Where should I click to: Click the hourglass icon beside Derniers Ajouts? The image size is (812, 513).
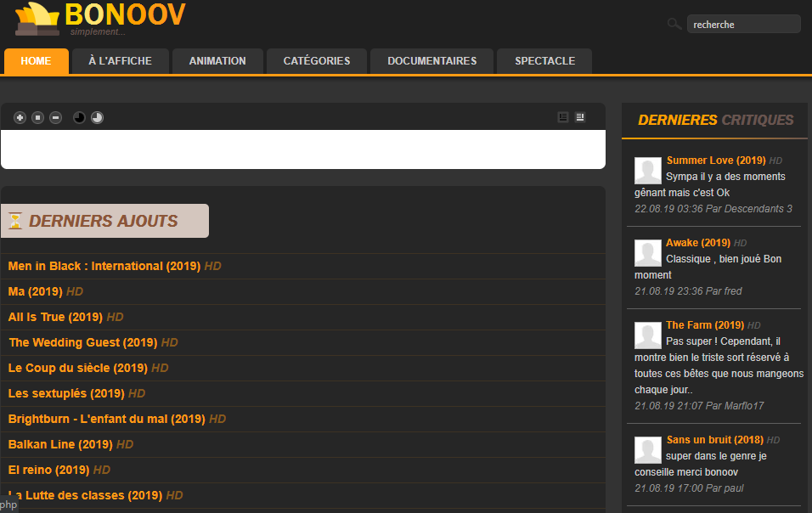pos(15,221)
